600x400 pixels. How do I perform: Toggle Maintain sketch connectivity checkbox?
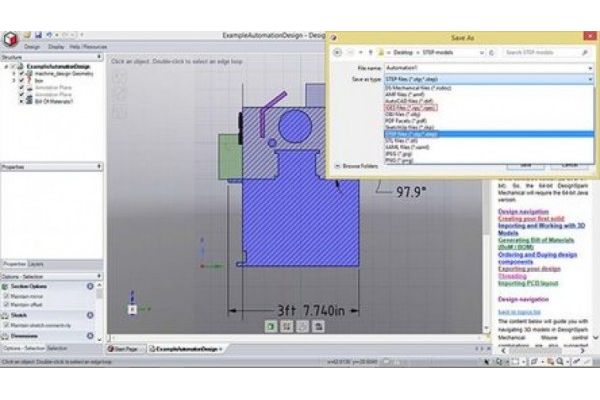pos(6,325)
